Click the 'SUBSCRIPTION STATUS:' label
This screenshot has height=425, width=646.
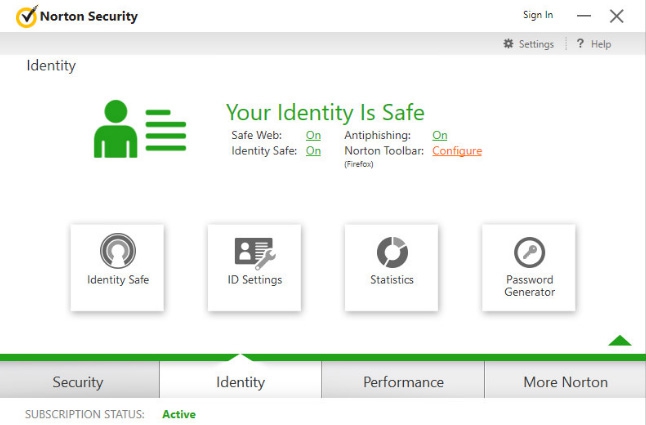point(85,414)
